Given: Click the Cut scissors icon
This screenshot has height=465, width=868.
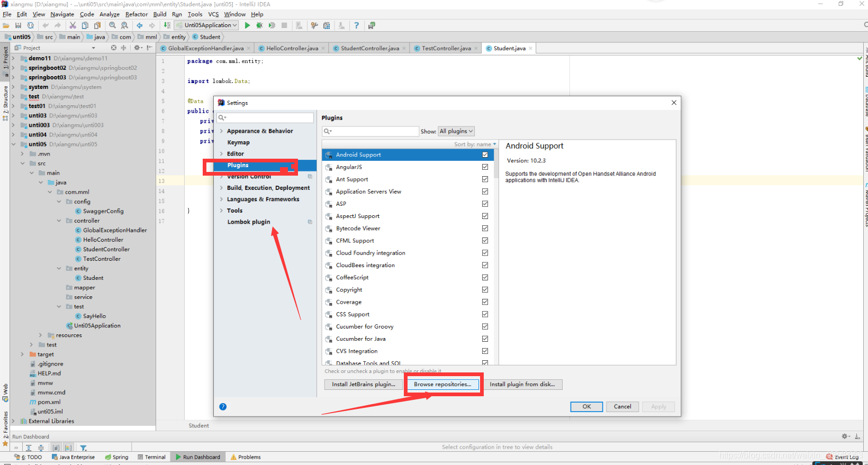Looking at the screenshot, I should point(73,25).
